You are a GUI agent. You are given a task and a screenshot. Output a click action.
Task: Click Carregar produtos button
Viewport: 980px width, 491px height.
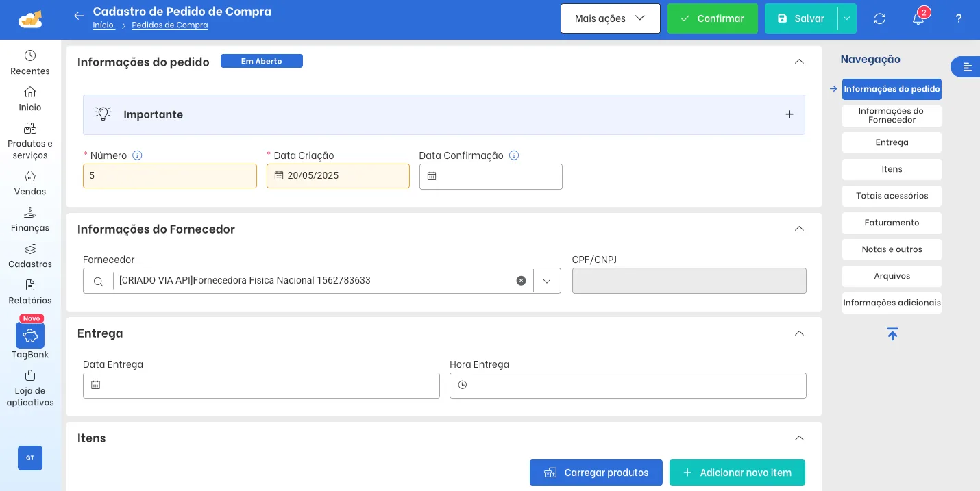(596, 473)
